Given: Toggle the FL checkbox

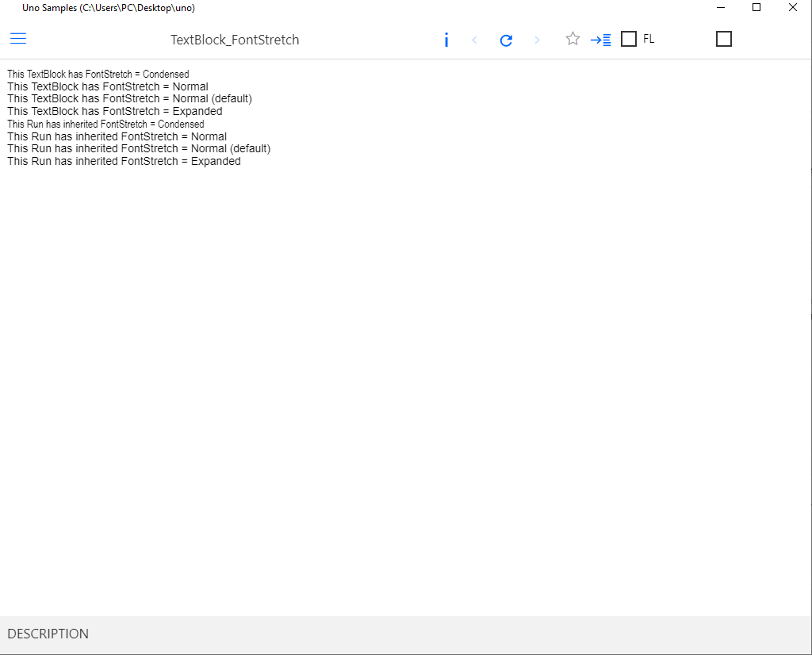Looking at the screenshot, I should [629, 39].
